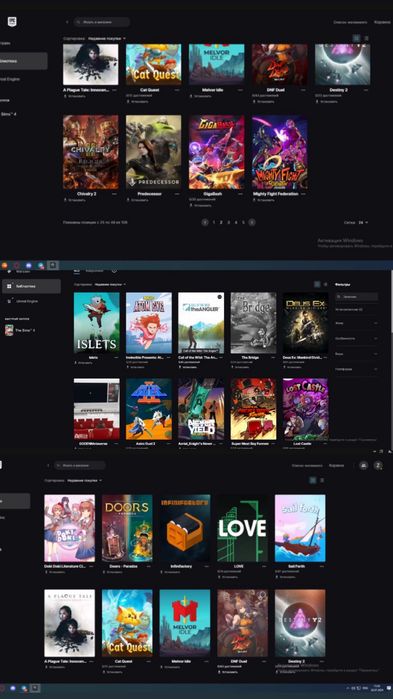The height and width of the screenshot is (699, 393).
Task: Switch to the Favorites tab in middle window
Action: pyautogui.click(x=94, y=270)
